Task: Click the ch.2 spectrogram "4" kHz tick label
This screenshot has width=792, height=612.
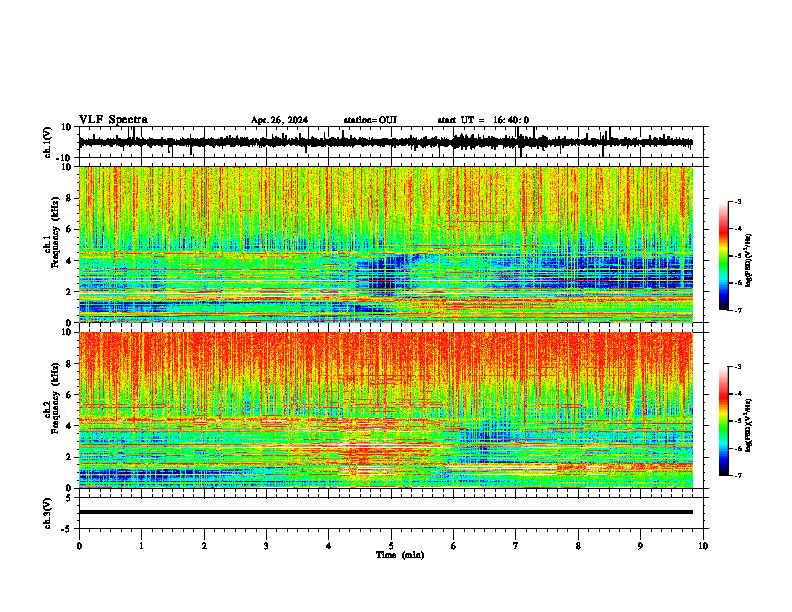Action: coord(69,426)
